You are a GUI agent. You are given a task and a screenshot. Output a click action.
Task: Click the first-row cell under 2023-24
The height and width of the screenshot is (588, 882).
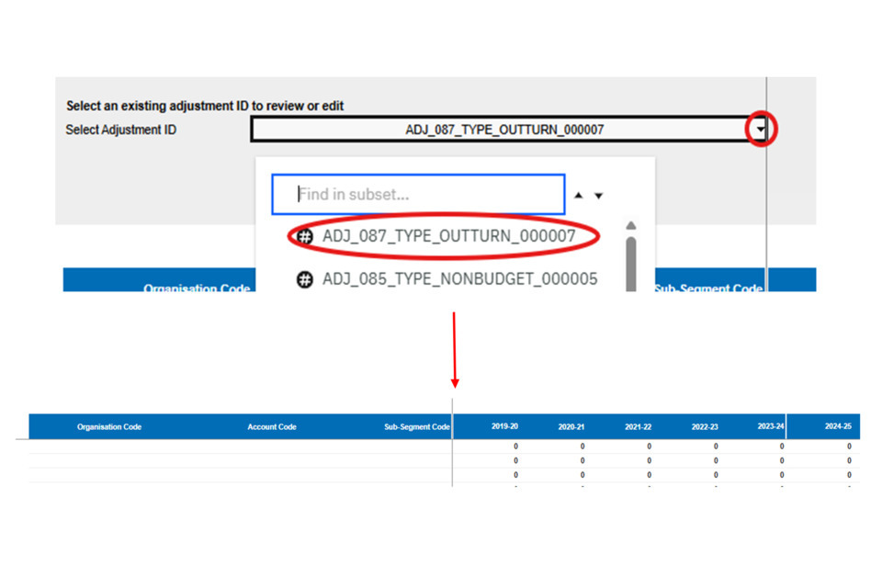[x=770, y=447]
